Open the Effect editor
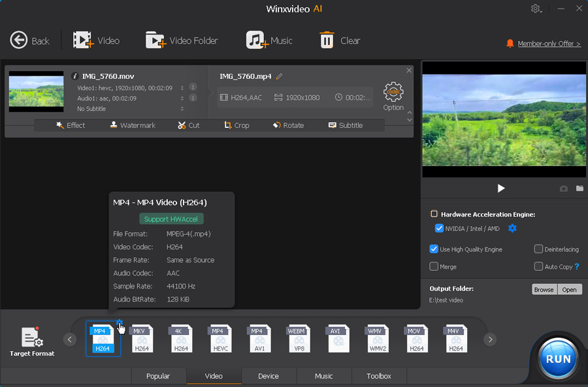The image size is (588, 387). point(71,125)
